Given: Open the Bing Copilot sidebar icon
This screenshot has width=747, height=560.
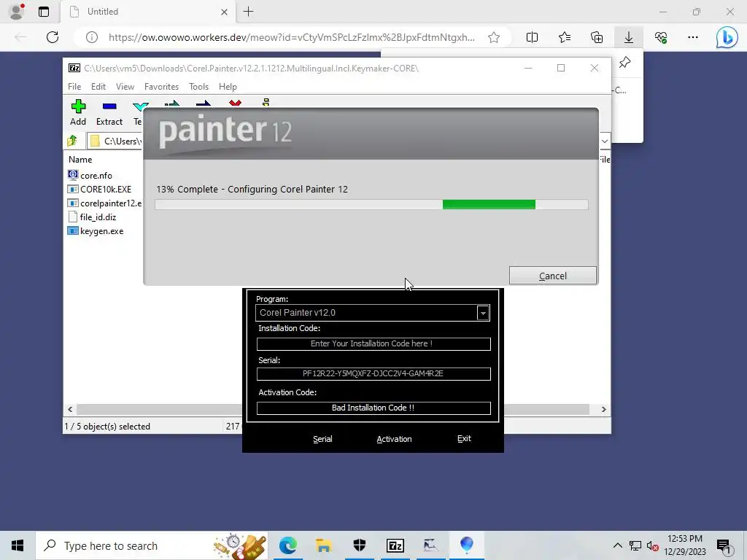Looking at the screenshot, I should tap(727, 37).
